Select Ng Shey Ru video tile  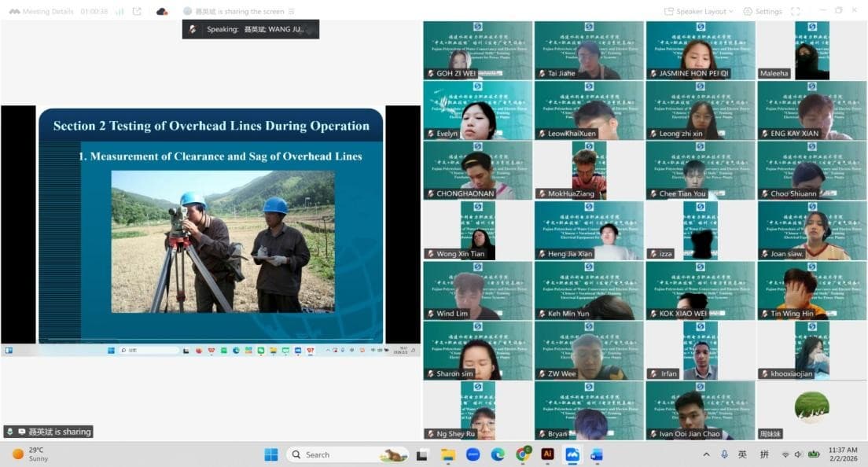pos(478,410)
